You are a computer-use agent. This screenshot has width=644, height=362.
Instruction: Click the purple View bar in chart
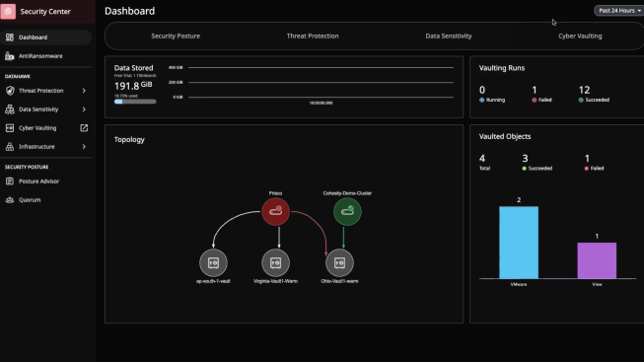tap(597, 260)
